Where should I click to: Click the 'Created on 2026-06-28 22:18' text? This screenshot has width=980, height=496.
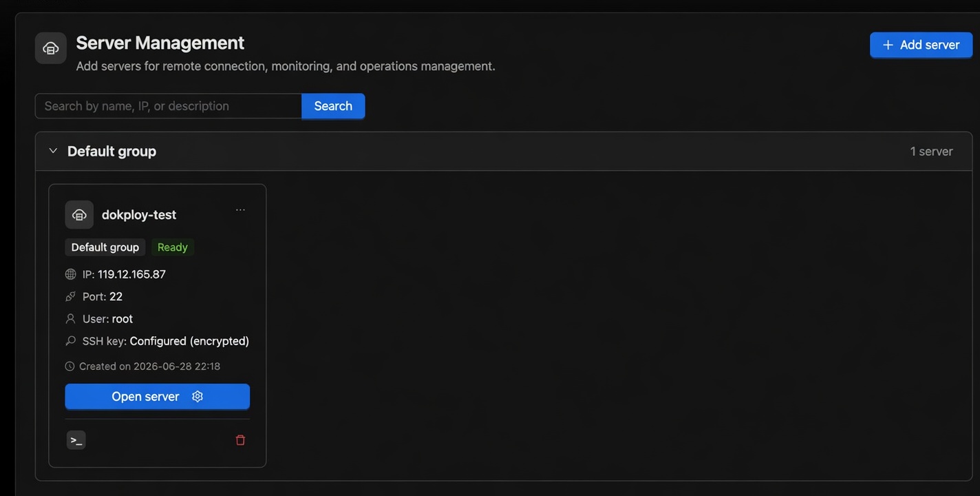point(149,366)
